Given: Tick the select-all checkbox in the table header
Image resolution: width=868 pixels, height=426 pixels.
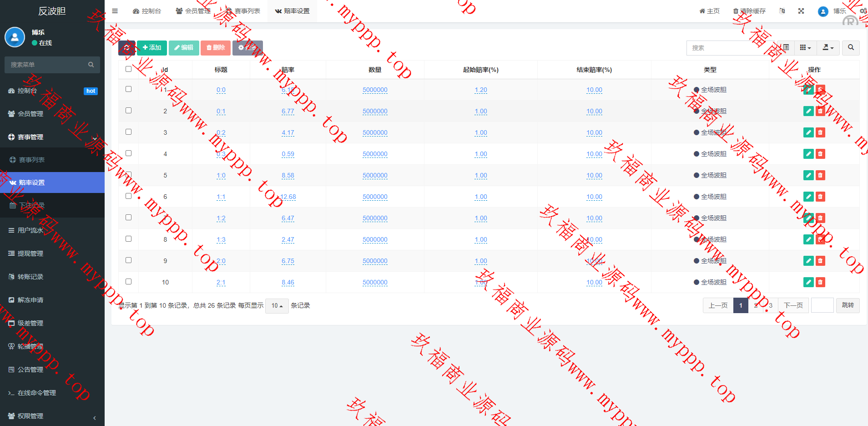Looking at the screenshot, I should [128, 69].
